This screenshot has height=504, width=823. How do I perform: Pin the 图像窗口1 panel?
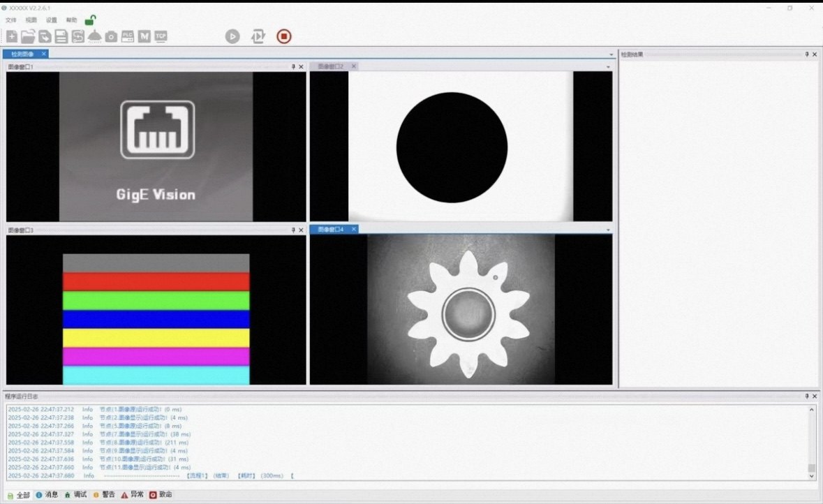pos(293,67)
